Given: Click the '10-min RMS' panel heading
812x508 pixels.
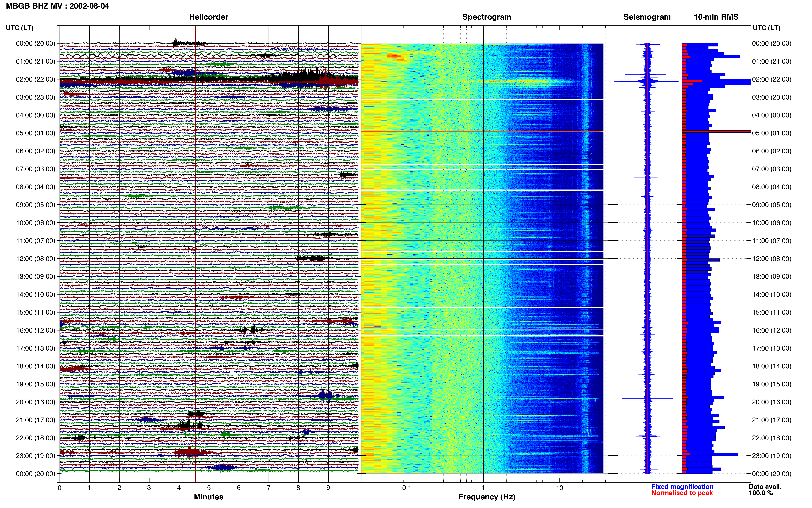Looking at the screenshot, I should click(x=716, y=17).
